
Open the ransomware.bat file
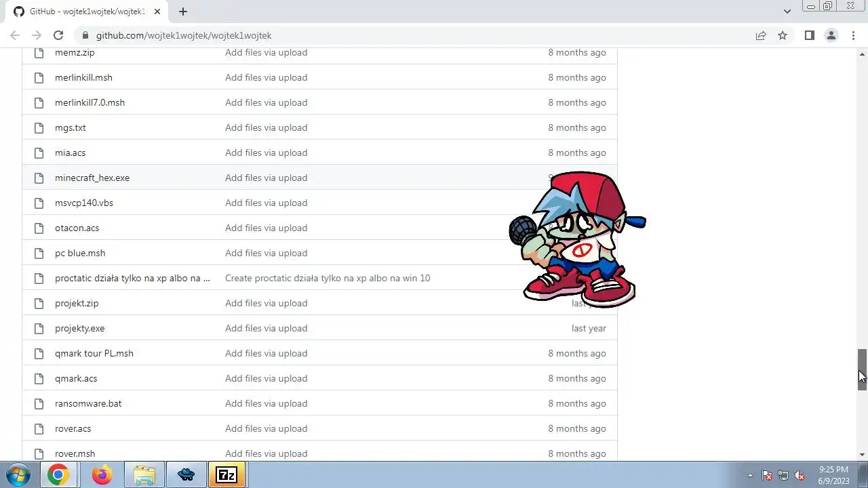[x=88, y=403]
